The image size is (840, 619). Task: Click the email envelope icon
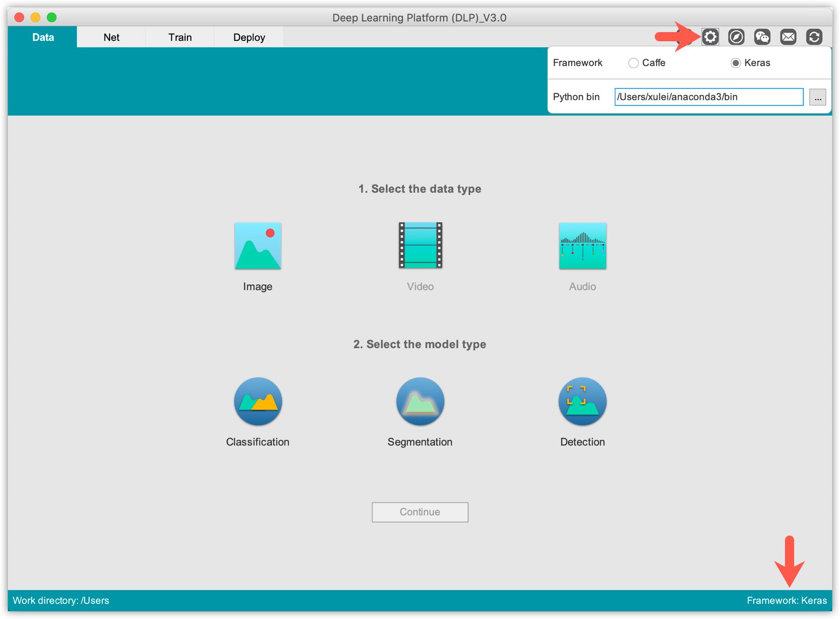coord(788,37)
